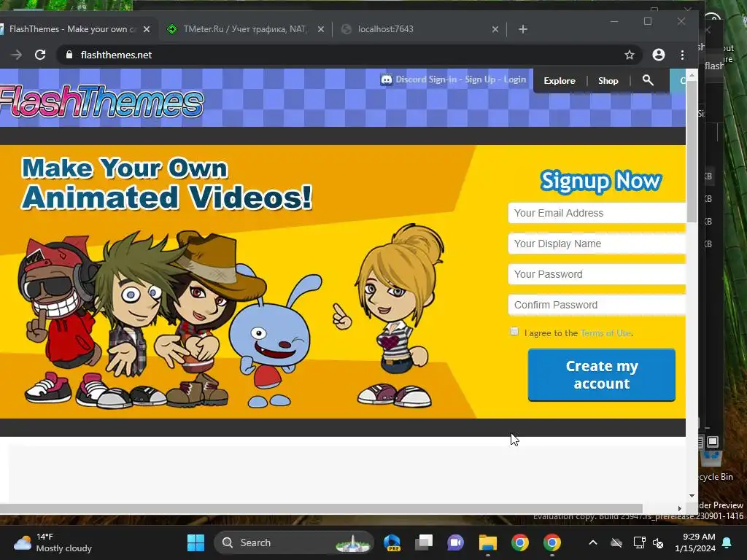This screenshot has width=747, height=560.
Task: Open the Explore menu item
Action: click(560, 80)
